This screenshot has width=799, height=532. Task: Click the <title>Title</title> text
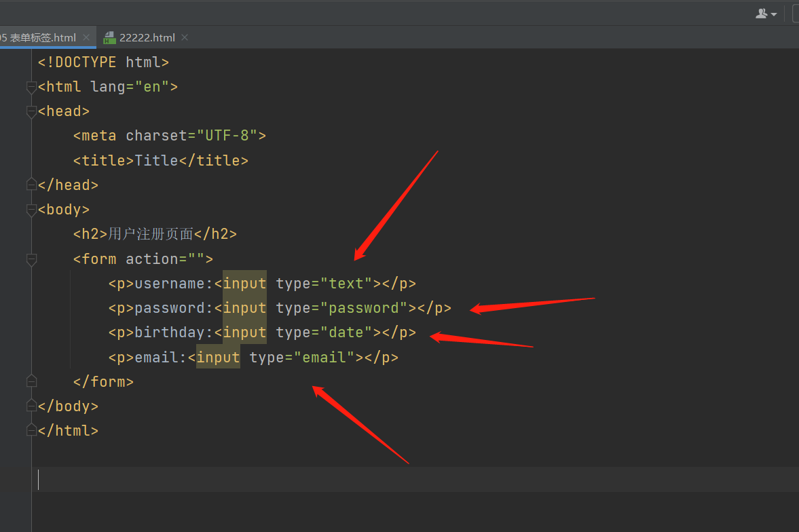(x=160, y=161)
